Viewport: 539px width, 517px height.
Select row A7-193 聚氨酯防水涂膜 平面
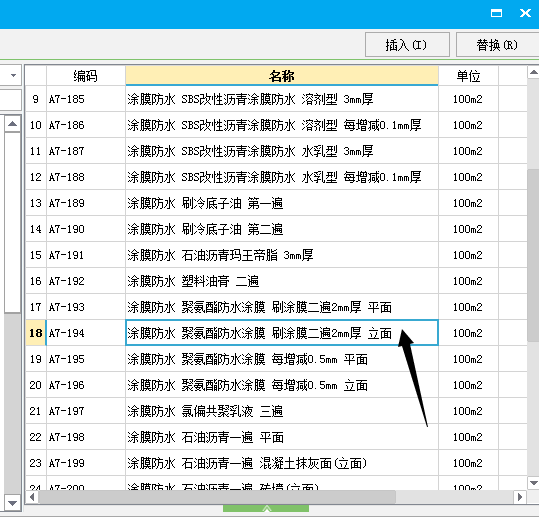coord(276,307)
